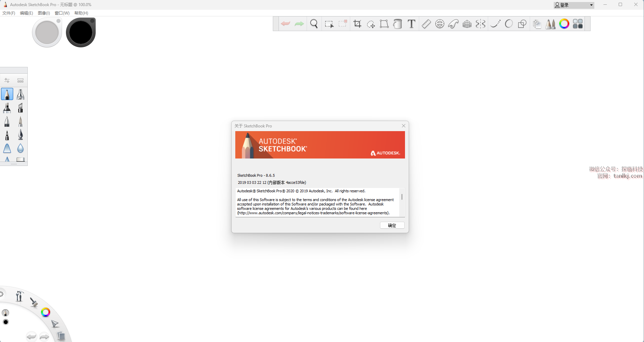Click the black current color dot in lagoon
This screenshot has width=644, height=342.
click(x=6, y=322)
